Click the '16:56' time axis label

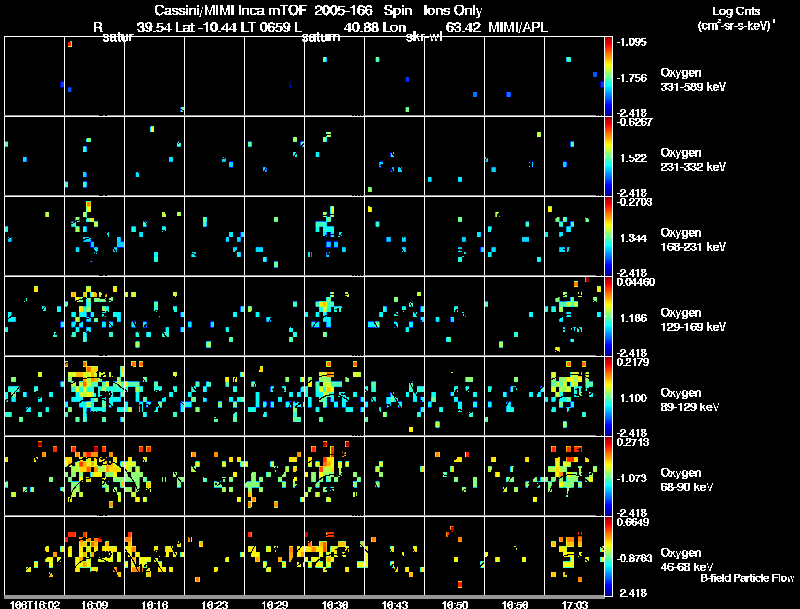[x=514, y=604]
